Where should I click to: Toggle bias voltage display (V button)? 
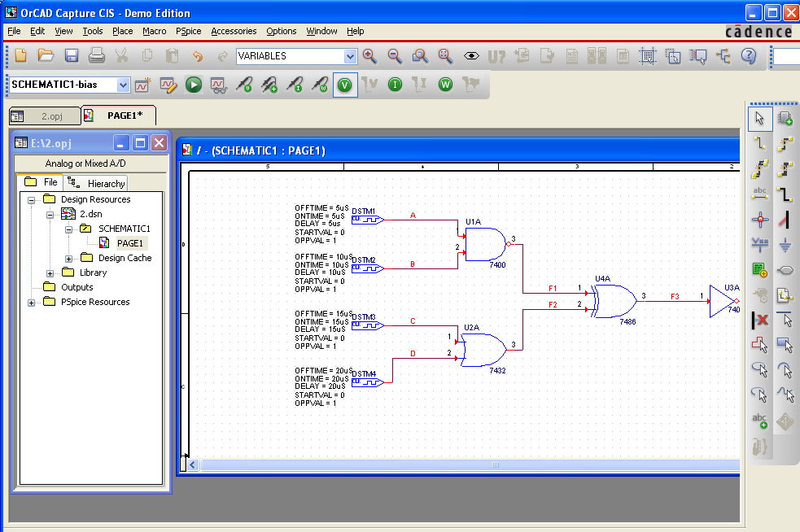345,85
